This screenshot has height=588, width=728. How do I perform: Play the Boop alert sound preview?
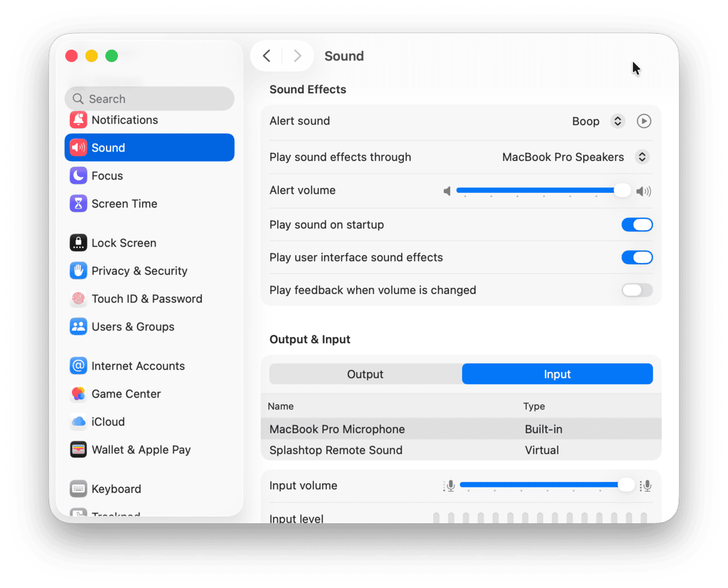[x=644, y=121]
